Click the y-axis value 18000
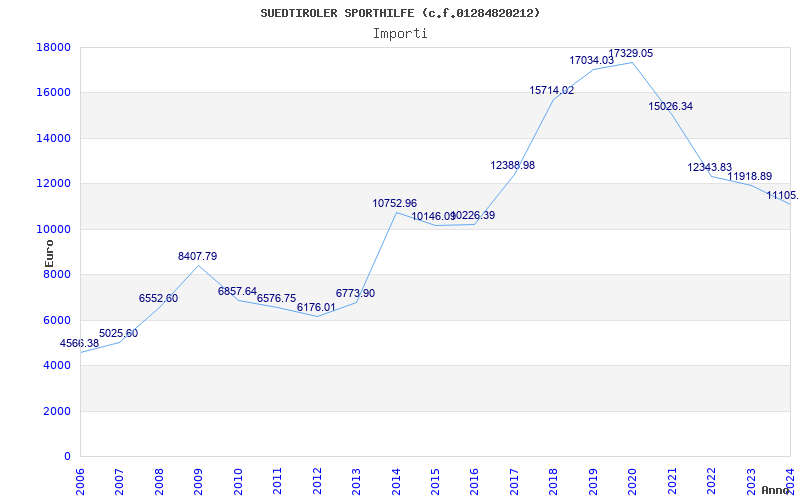This screenshot has width=800, height=500. 54,47
